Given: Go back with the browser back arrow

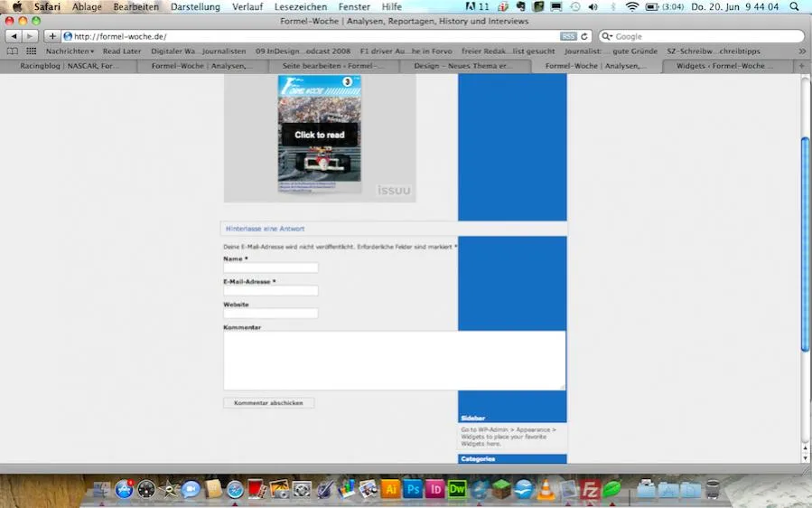Looking at the screenshot, I should 14,36.
